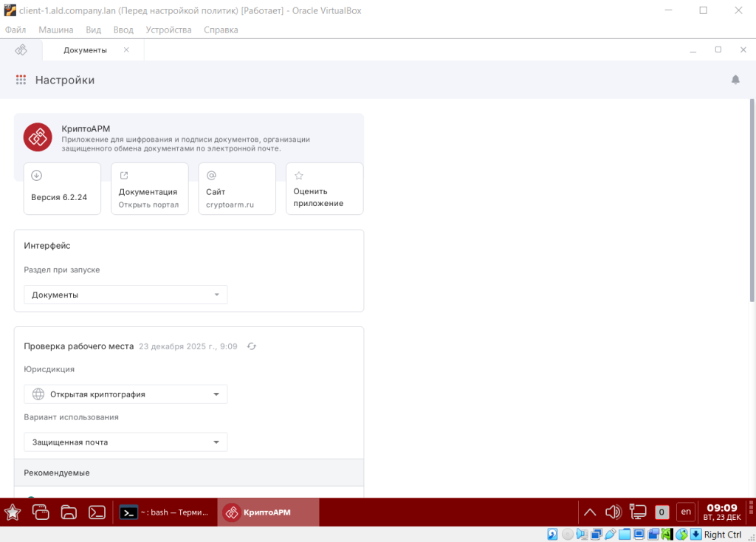Switch to the bash terminal taskbar button
Image resolution: width=756 pixels, height=542 pixels.
click(x=165, y=512)
